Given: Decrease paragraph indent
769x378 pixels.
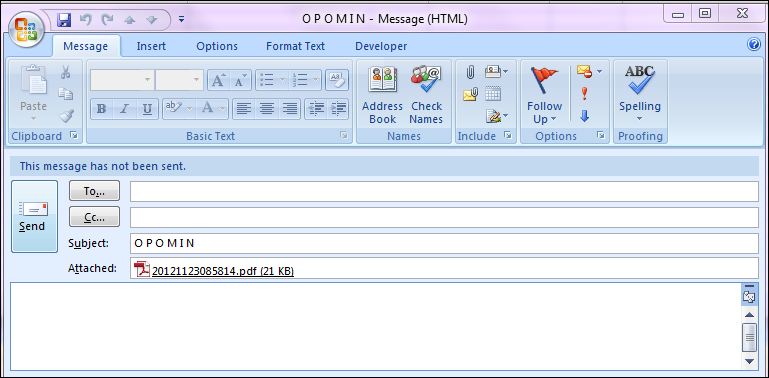Looking at the screenshot, I should pyautogui.click(x=316, y=109).
